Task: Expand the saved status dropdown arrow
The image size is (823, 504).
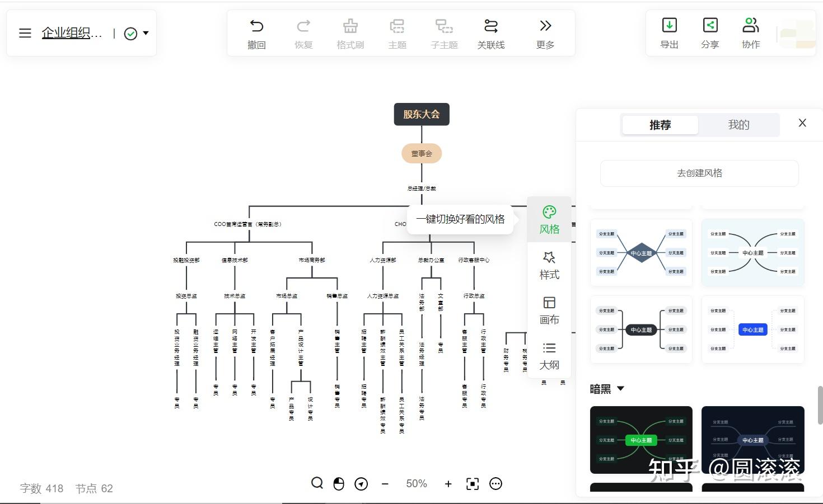Action: click(146, 33)
